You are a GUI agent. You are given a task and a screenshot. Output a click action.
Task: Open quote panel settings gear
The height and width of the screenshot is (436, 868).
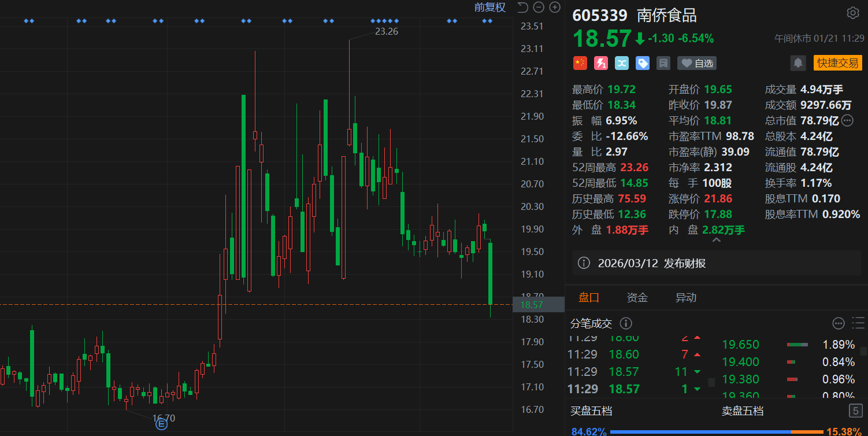pos(852,13)
